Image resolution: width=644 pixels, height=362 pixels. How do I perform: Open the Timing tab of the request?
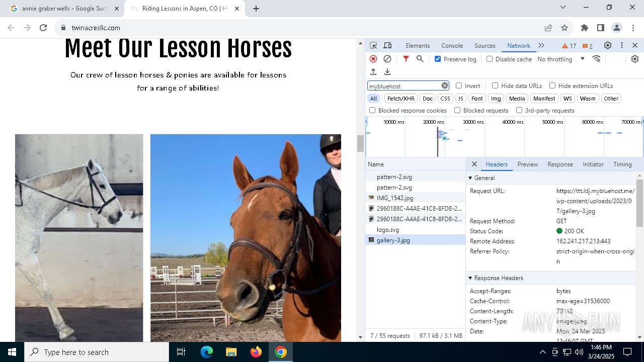tap(622, 164)
